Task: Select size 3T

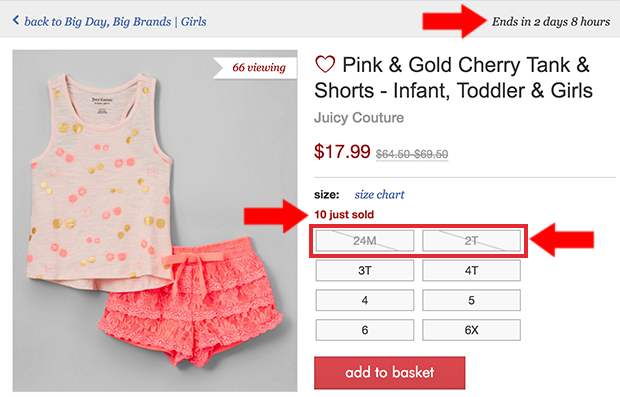Action: tap(365, 270)
